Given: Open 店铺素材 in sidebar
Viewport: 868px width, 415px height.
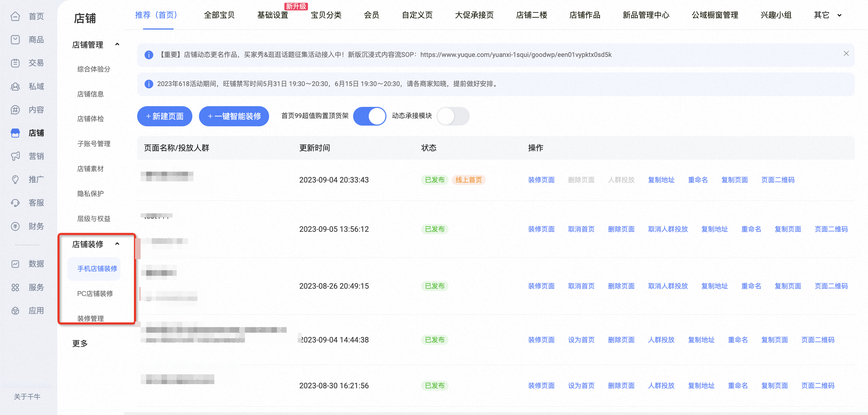Looking at the screenshot, I should [90, 169].
